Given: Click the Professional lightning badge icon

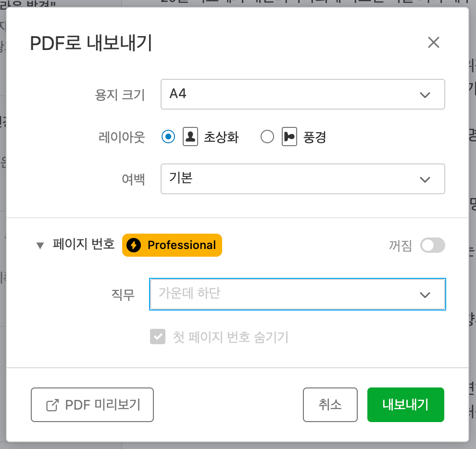Looking at the screenshot, I should pos(134,245).
